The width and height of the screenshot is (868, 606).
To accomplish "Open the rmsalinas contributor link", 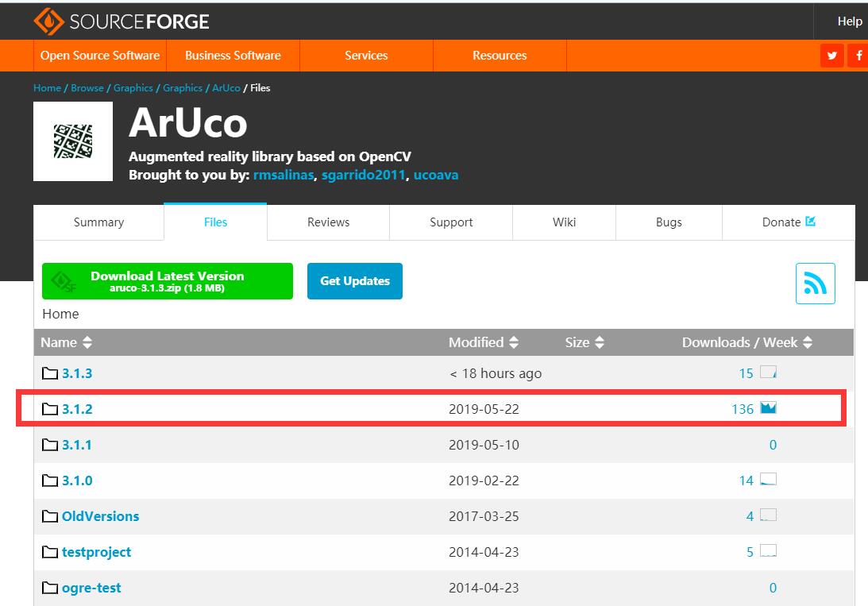I will pos(282,175).
